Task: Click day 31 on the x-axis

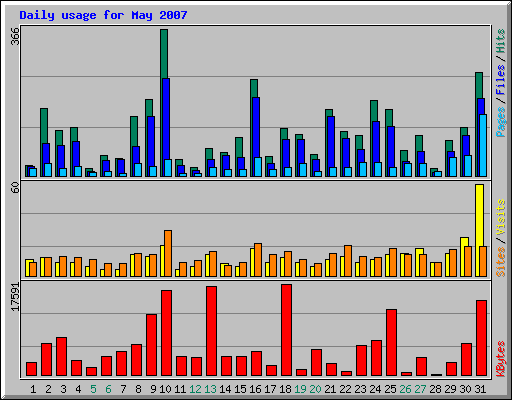Action: (480, 389)
